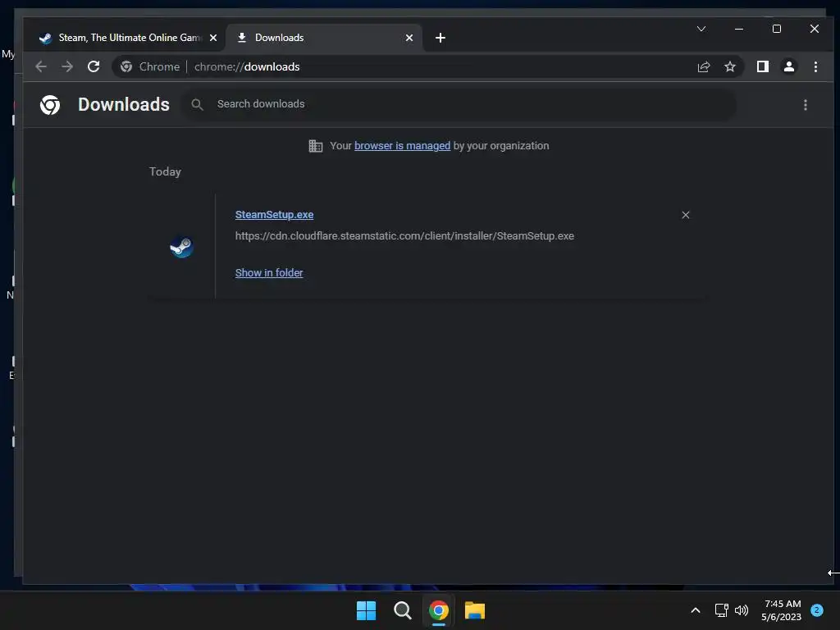Toggle the browser side panel
This screenshot has width=840, height=630.
coord(763,66)
